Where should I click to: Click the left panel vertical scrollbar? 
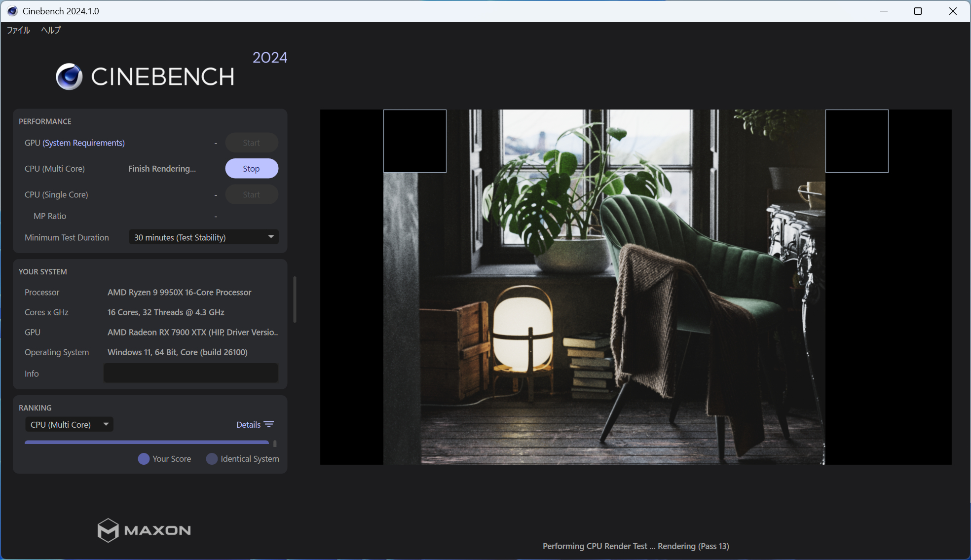tap(295, 299)
